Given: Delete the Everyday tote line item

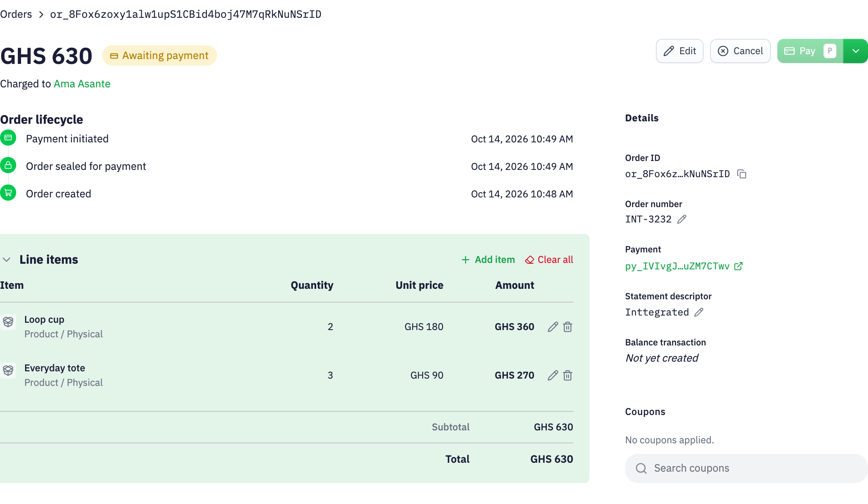Looking at the screenshot, I should click(568, 375).
